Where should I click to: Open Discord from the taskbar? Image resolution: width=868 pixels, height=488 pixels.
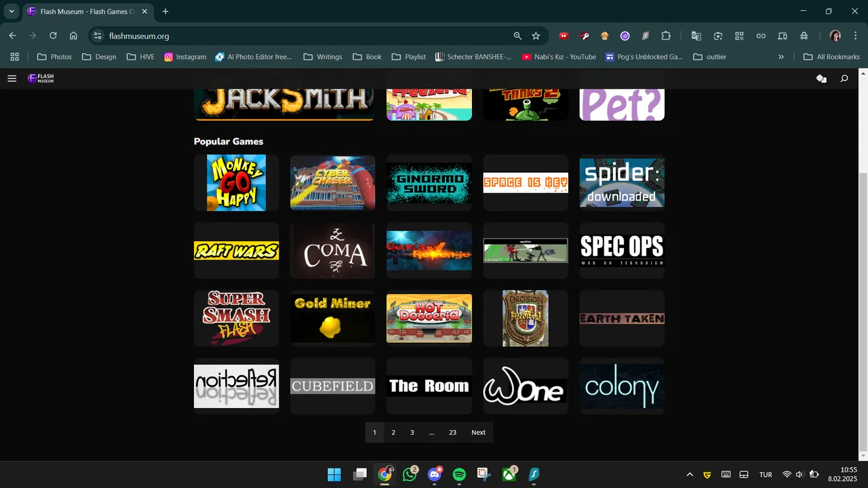tap(435, 474)
